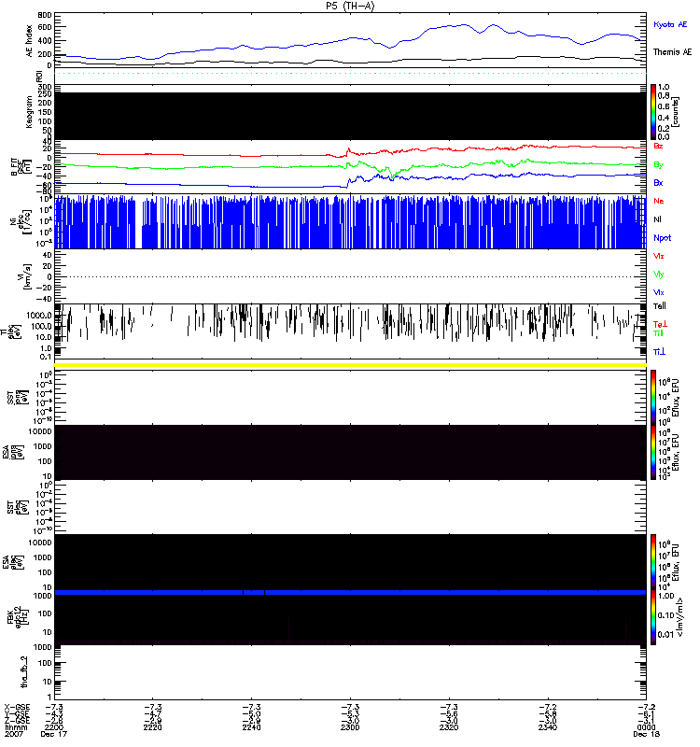The height and width of the screenshot is (747, 700).
Task: Select the red Bz legend label
Action: pos(658,146)
